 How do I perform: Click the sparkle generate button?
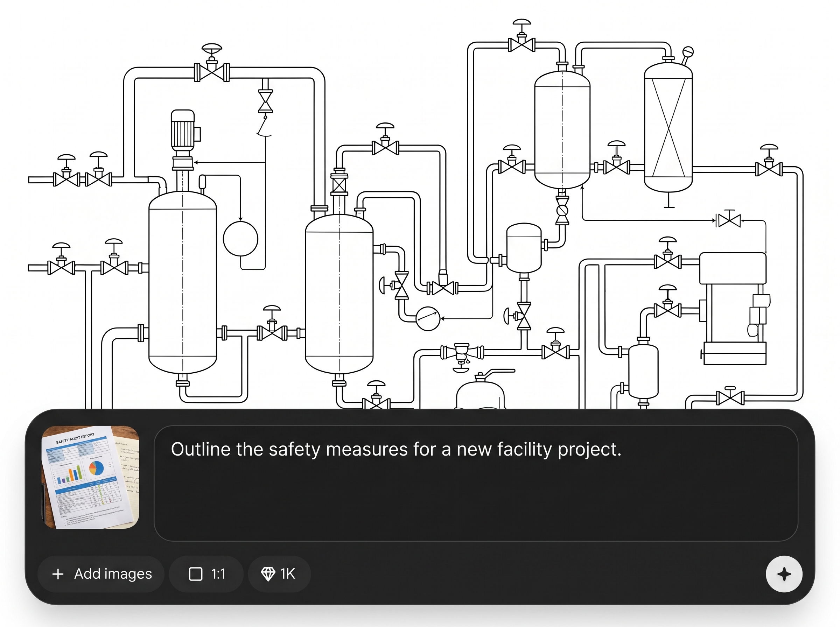point(784,574)
